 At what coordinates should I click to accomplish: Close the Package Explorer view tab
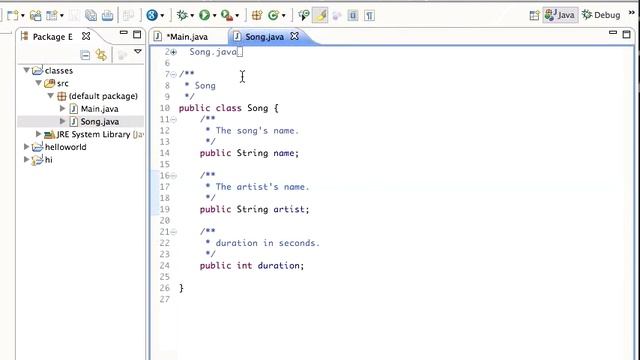86,36
